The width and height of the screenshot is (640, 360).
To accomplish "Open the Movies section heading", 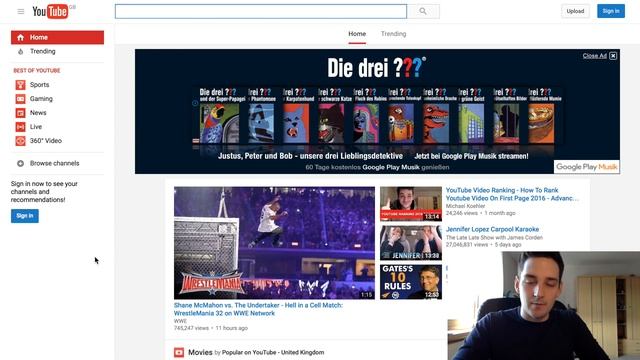I will click(x=200, y=352).
